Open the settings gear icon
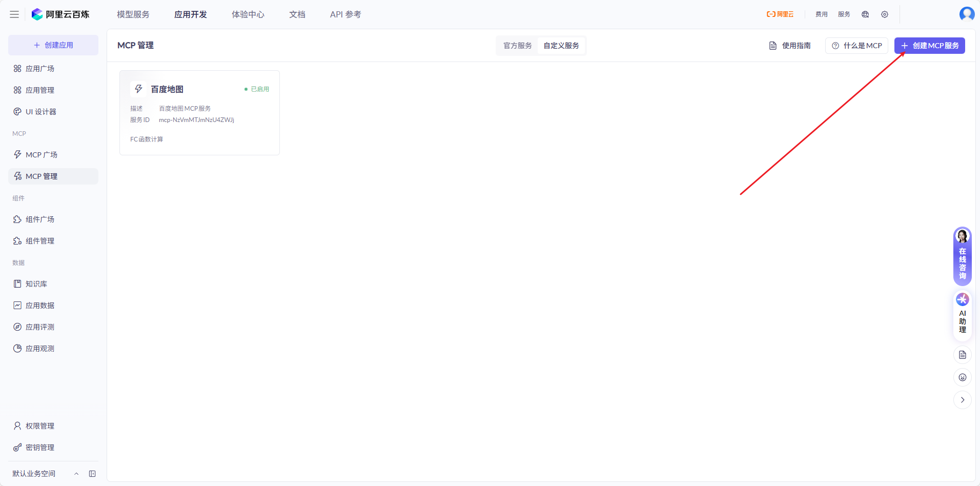The width and height of the screenshot is (980, 486). [884, 14]
